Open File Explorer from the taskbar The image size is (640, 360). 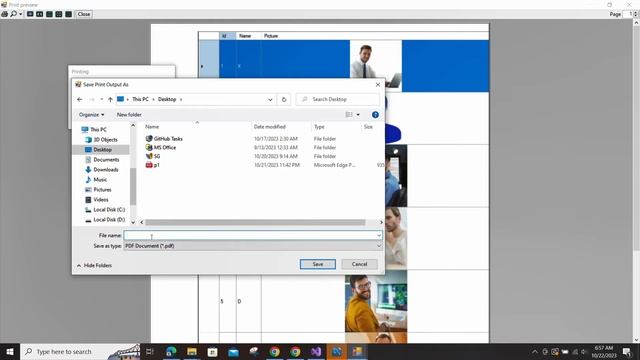(x=192, y=351)
